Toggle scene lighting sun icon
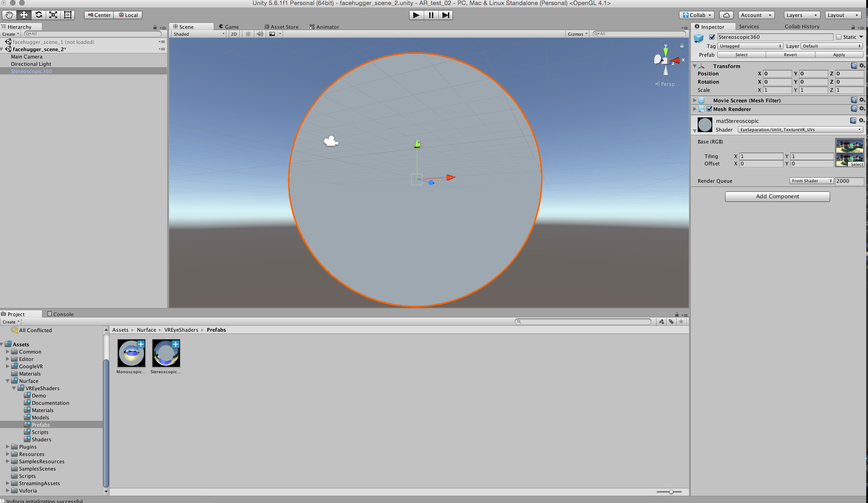 click(x=248, y=34)
